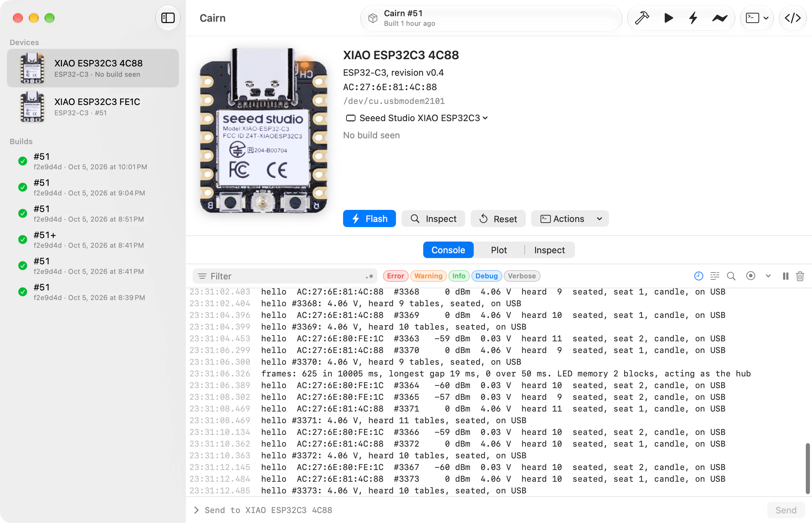812x523 pixels.
Task: Click the XIAO ESP32C3 FE1C board thumbnail
Action: [32, 107]
